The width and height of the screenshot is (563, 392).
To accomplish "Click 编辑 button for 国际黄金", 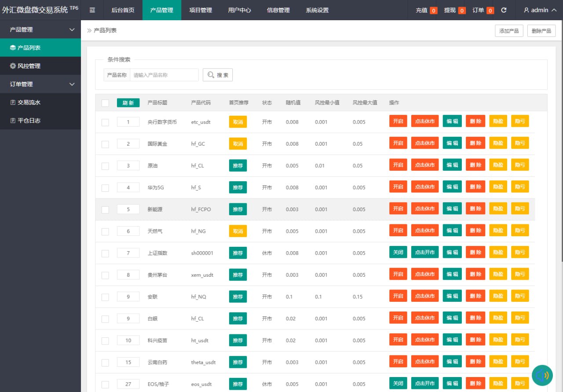I will pos(452,143).
